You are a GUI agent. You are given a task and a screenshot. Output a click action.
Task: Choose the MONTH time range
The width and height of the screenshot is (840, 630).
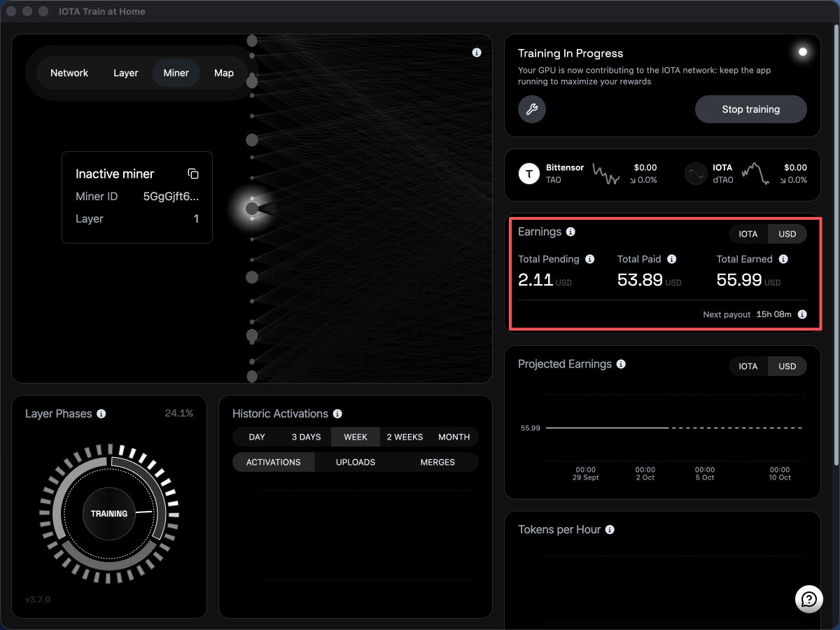454,437
